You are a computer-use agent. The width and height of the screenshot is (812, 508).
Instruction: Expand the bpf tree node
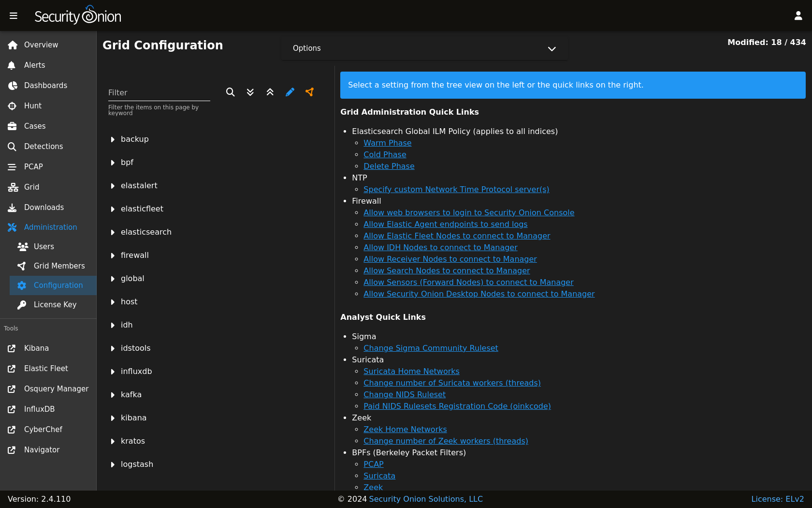tap(113, 163)
